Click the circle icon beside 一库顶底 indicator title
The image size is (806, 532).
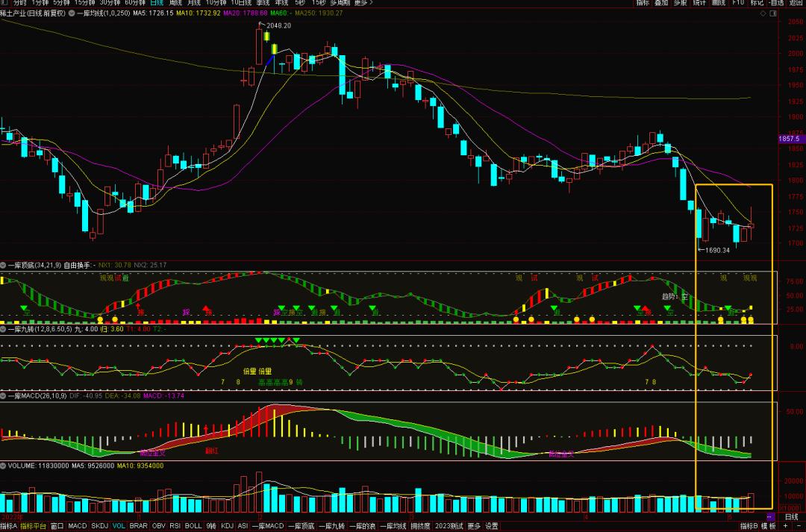tap(4, 265)
